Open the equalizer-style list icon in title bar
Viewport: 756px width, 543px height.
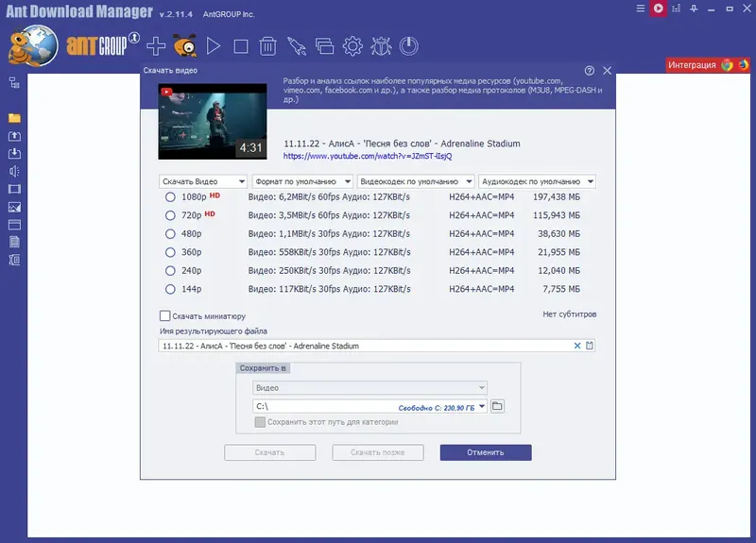click(676, 8)
